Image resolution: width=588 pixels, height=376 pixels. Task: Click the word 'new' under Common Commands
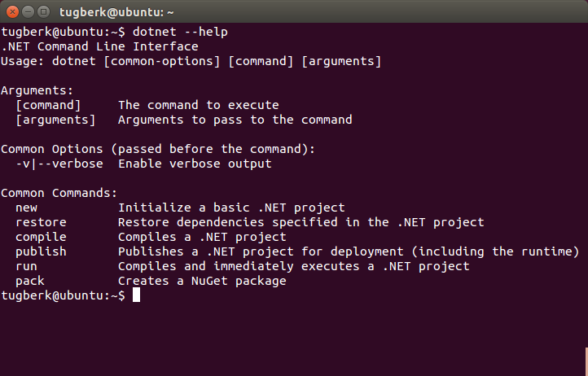[x=26, y=208]
